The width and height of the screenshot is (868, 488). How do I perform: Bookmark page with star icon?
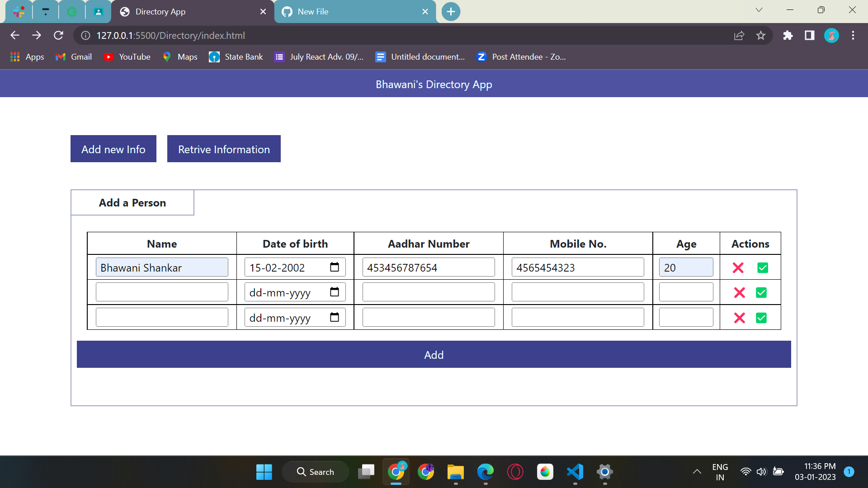761,35
